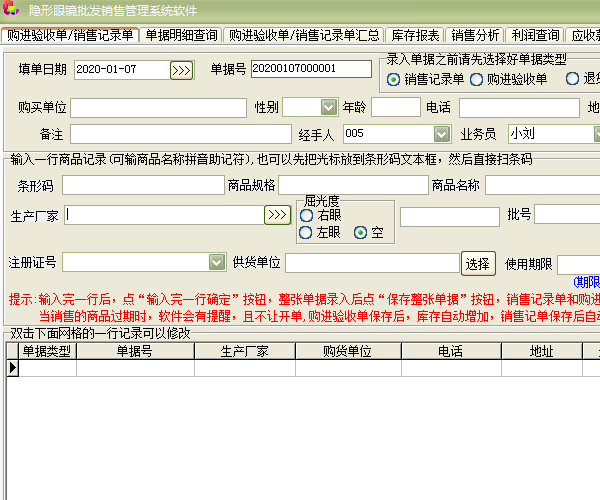The width and height of the screenshot is (600, 500).
Task: Expand the 经手人 dropdown arrow
Action: pos(442,134)
